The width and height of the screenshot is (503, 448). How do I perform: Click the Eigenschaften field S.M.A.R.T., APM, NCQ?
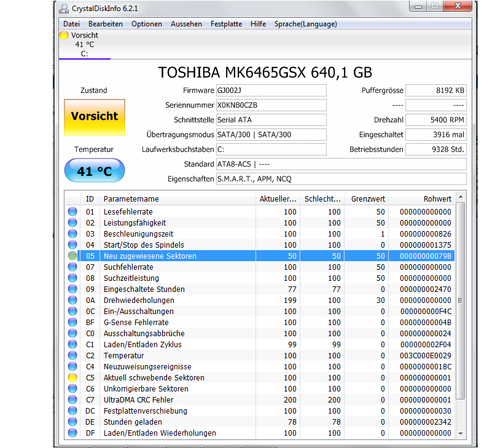(341, 179)
